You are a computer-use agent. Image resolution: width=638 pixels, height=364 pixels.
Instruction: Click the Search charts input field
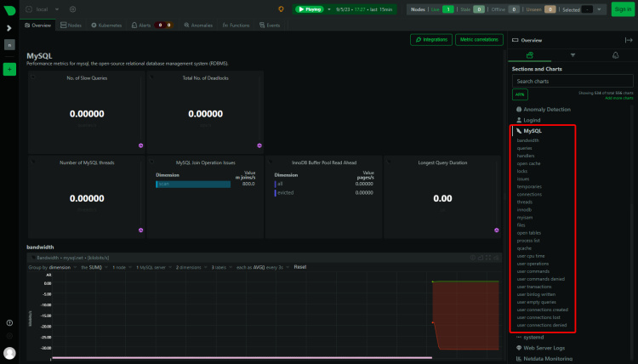point(561,81)
